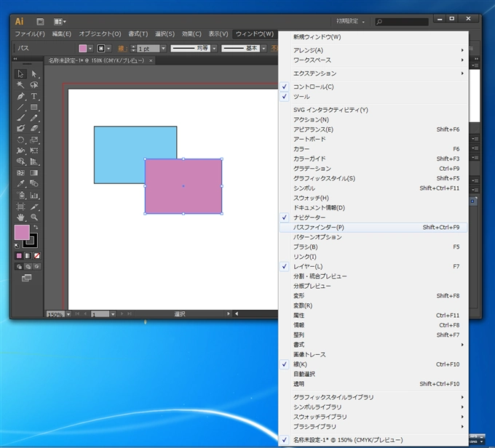Image resolution: width=495 pixels, height=448 pixels.
Task: Activate the Type tool
Action: [34, 96]
